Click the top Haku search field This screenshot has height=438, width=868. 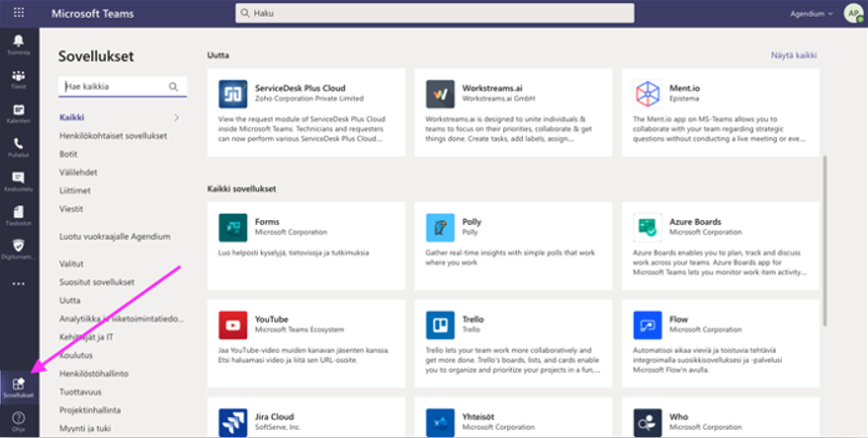[434, 13]
